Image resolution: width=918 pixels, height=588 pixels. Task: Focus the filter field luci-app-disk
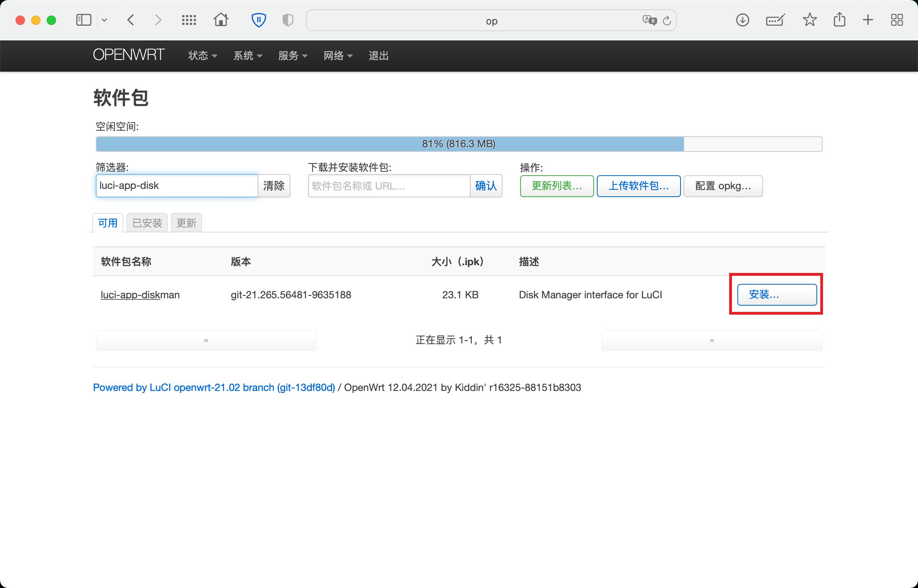pos(177,186)
